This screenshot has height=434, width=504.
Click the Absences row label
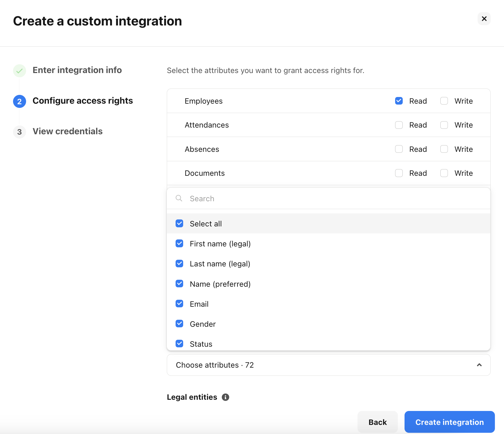tap(202, 149)
